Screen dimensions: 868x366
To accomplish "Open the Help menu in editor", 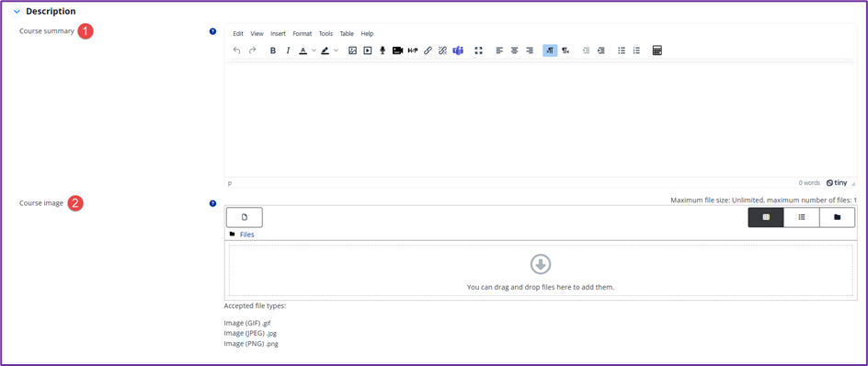I will [x=367, y=34].
